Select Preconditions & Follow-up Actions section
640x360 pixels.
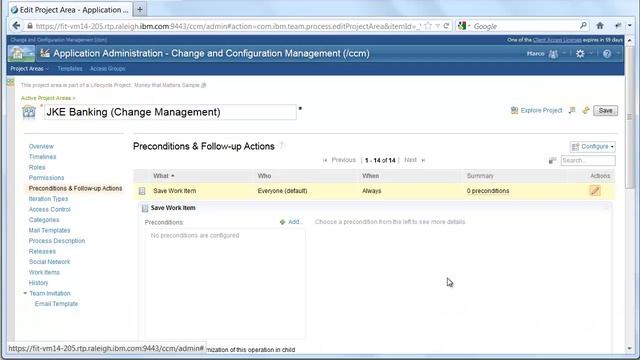point(76,188)
